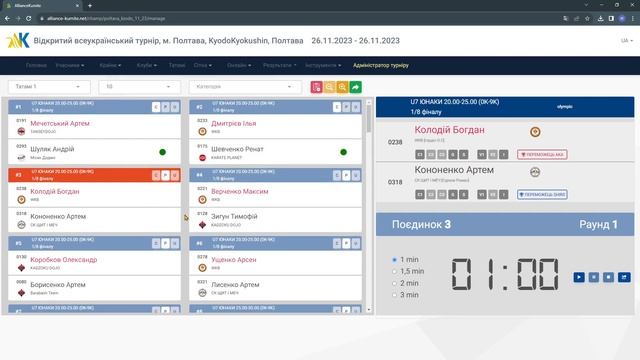Expand the Інструменти menu
The image size is (640, 360).
click(323, 65)
